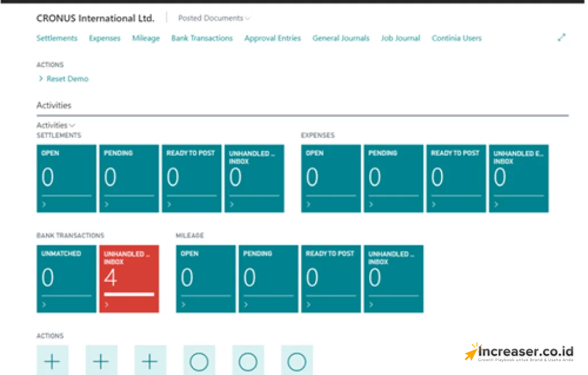Expand the Reset Demo action group
This screenshot has width=588, height=375.
(40, 79)
